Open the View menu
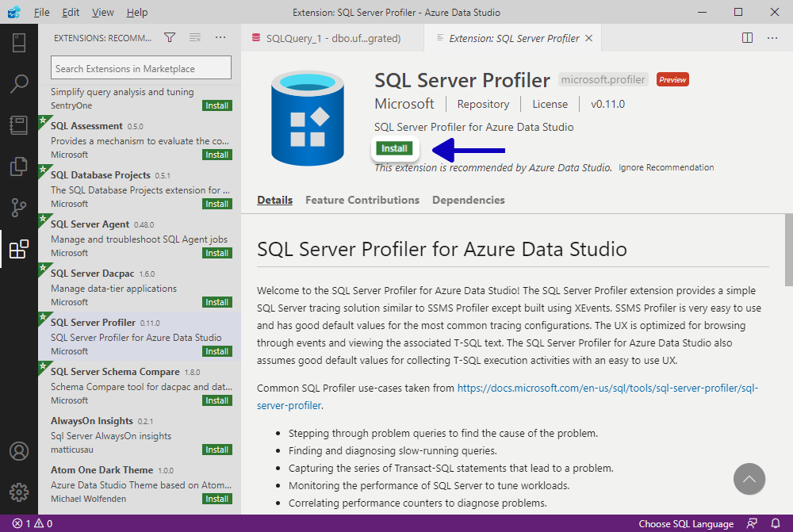The image size is (793, 532). [102, 12]
